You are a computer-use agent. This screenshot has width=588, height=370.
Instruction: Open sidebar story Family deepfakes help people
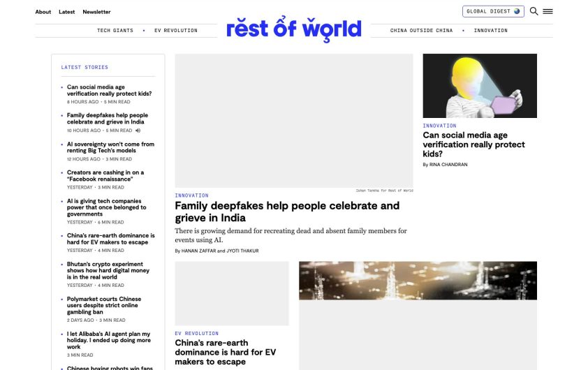point(108,119)
